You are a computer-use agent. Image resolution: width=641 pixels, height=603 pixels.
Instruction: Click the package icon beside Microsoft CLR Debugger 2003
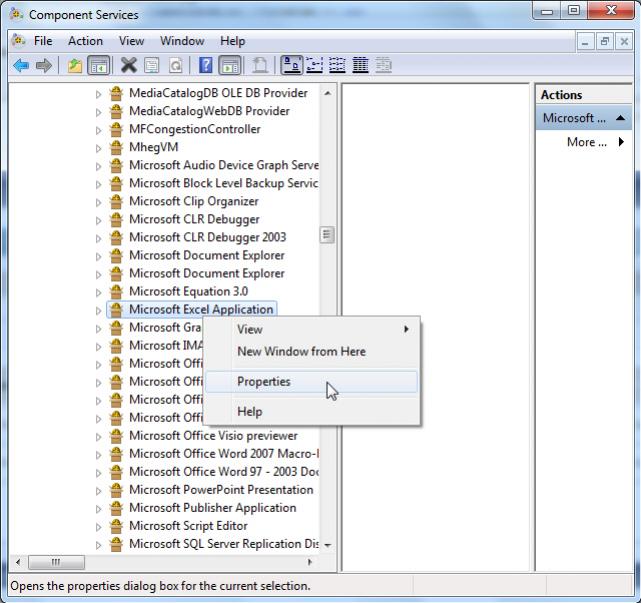(x=116, y=237)
